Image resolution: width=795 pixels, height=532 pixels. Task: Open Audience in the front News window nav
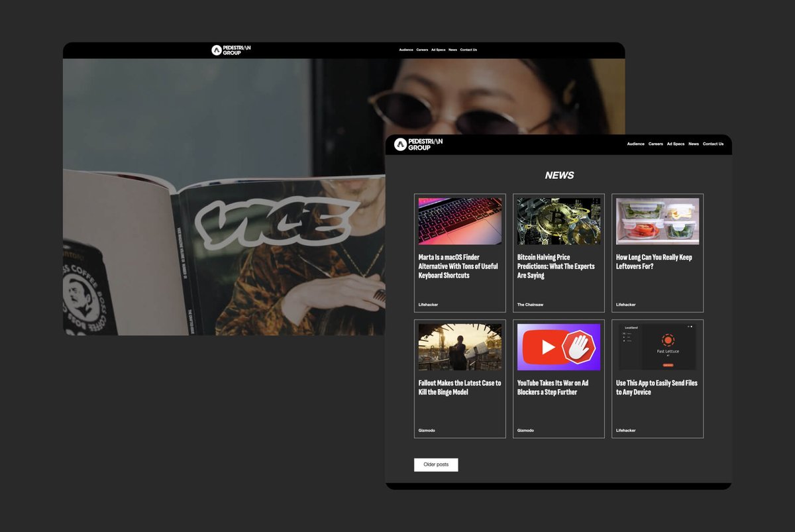pyautogui.click(x=635, y=144)
